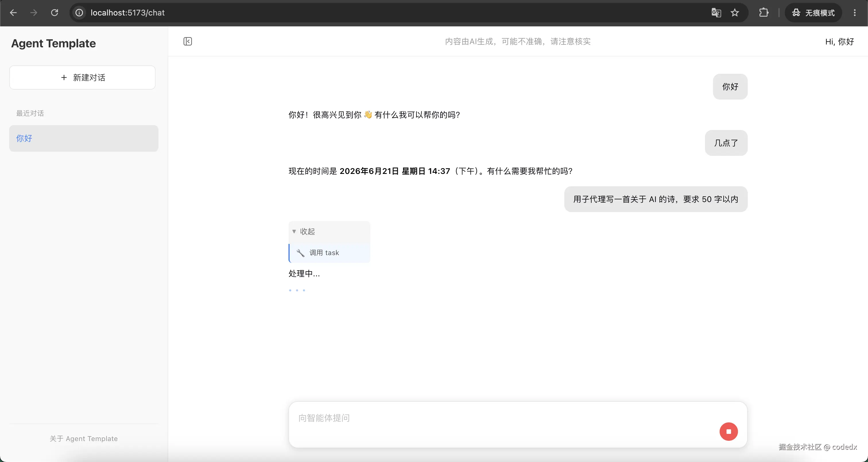Click the 处理中... status text
868x462 pixels.
click(304, 274)
